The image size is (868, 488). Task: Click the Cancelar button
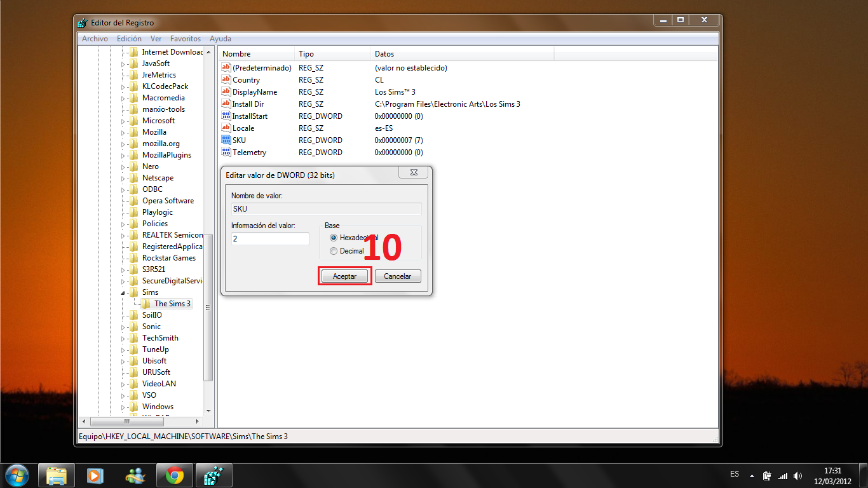tap(398, 276)
